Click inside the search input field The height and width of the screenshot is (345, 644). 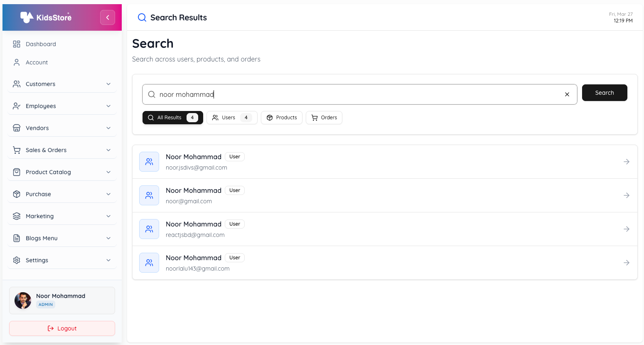point(332,94)
